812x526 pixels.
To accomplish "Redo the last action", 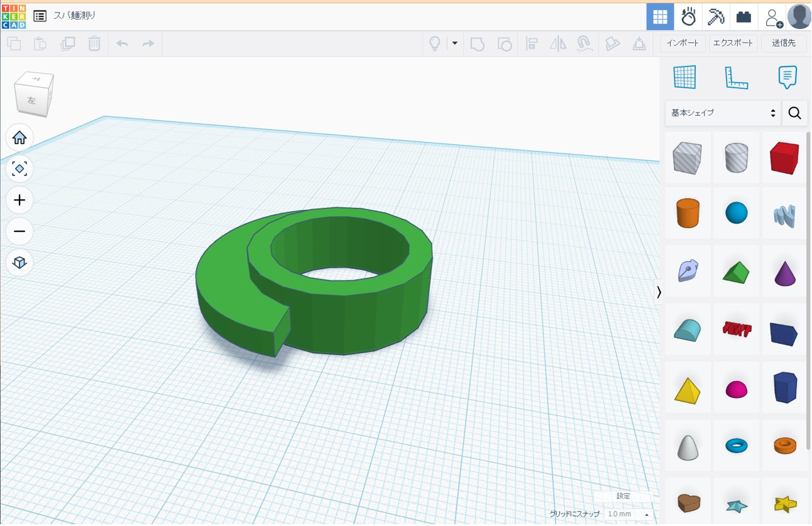I will [x=148, y=43].
